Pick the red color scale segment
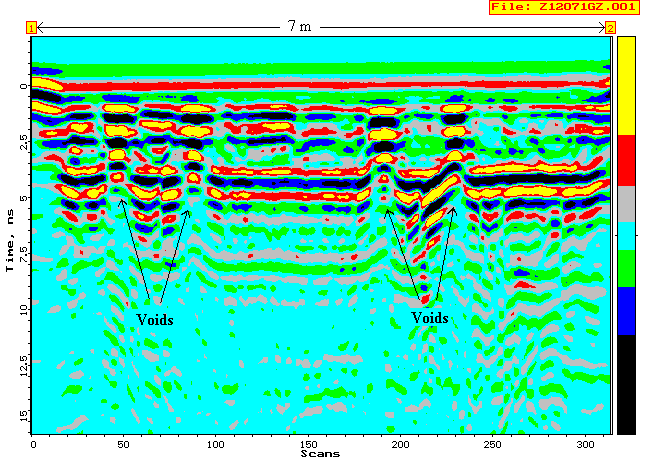The height and width of the screenshot is (461, 647). coord(627,160)
